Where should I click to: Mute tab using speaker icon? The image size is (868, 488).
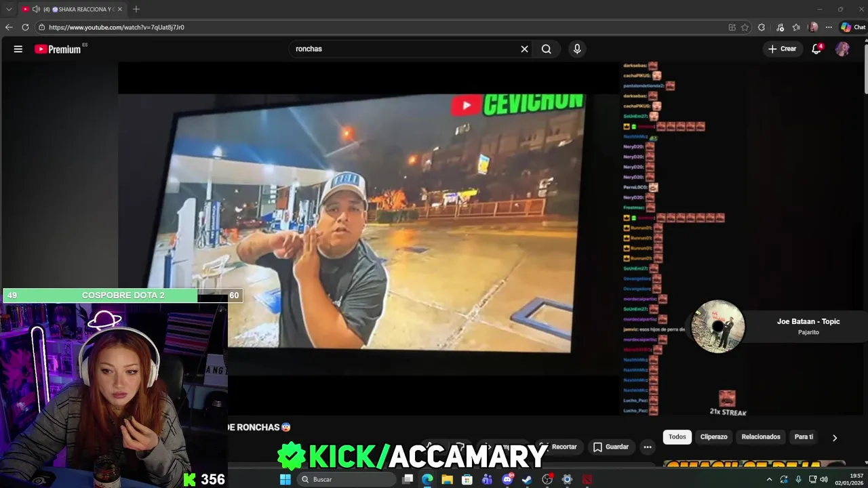36,9
